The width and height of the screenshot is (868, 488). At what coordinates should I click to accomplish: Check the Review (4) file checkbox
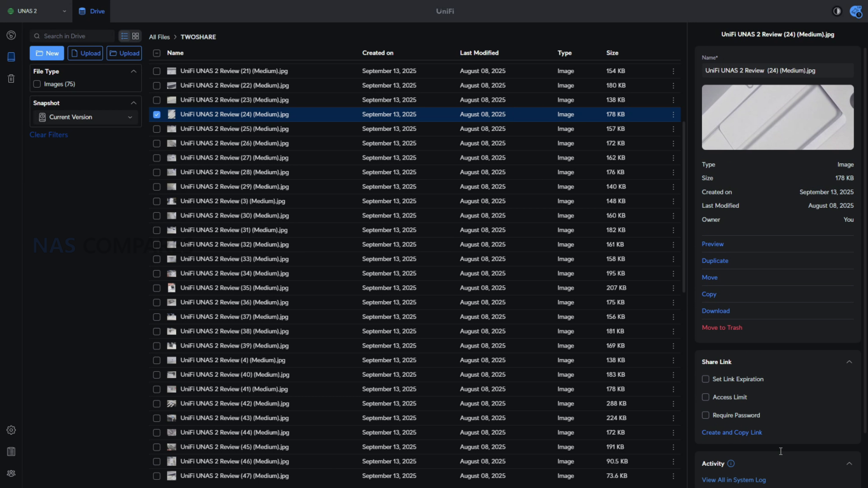coord(156,360)
